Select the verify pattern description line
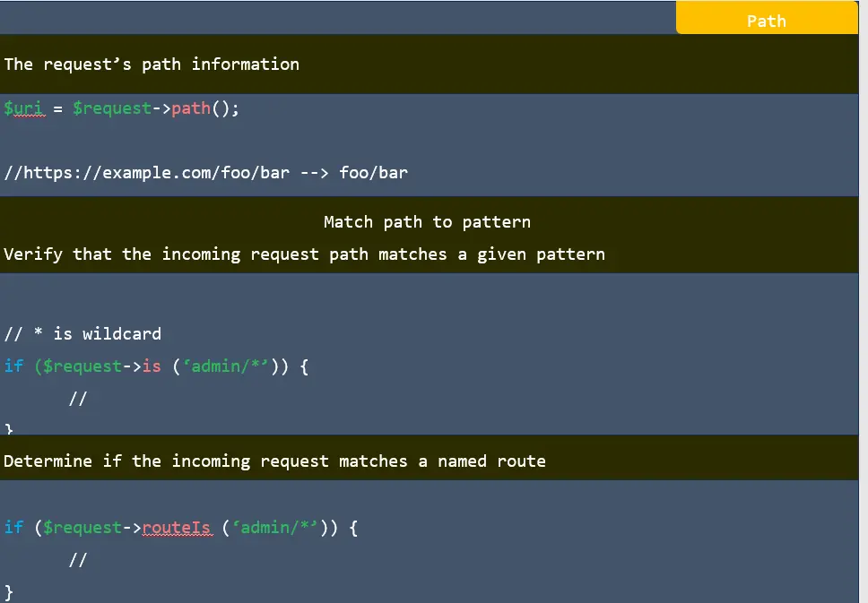This screenshot has width=868, height=603. click(305, 254)
